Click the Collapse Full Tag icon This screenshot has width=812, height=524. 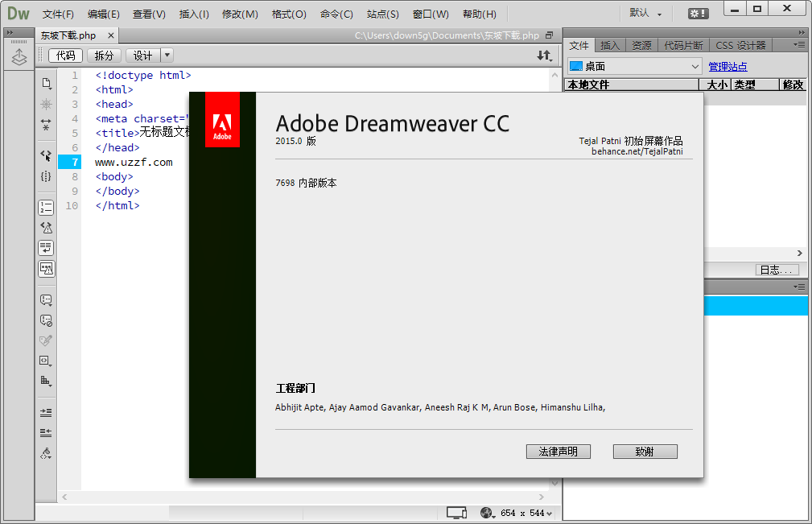click(46, 124)
